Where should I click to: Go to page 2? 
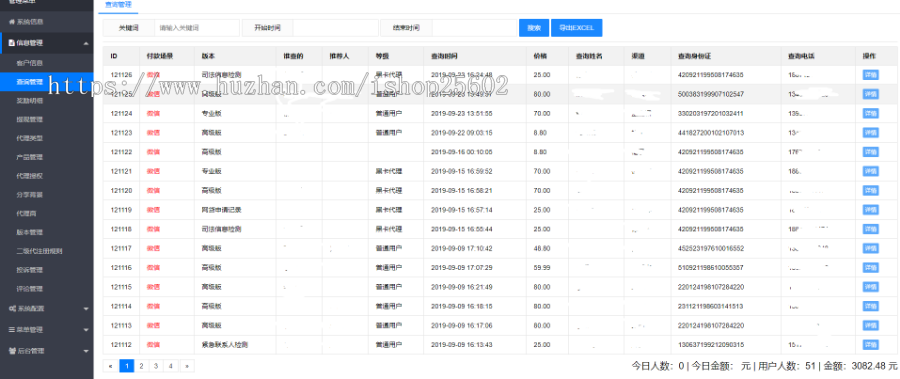141,365
